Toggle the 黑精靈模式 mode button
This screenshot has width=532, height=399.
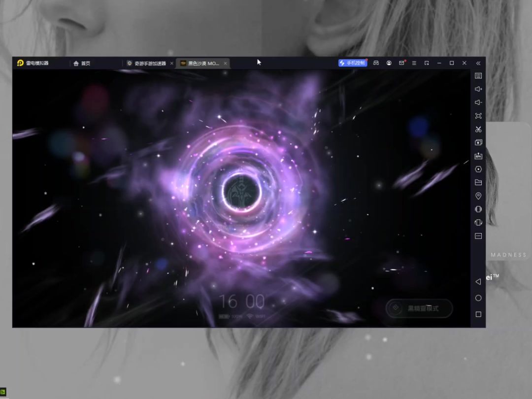tap(419, 309)
